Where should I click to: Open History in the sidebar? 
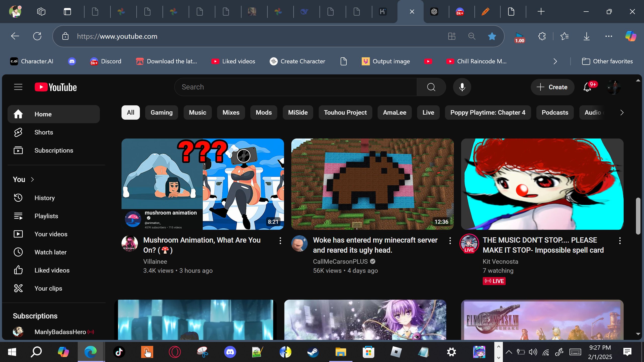click(x=45, y=198)
